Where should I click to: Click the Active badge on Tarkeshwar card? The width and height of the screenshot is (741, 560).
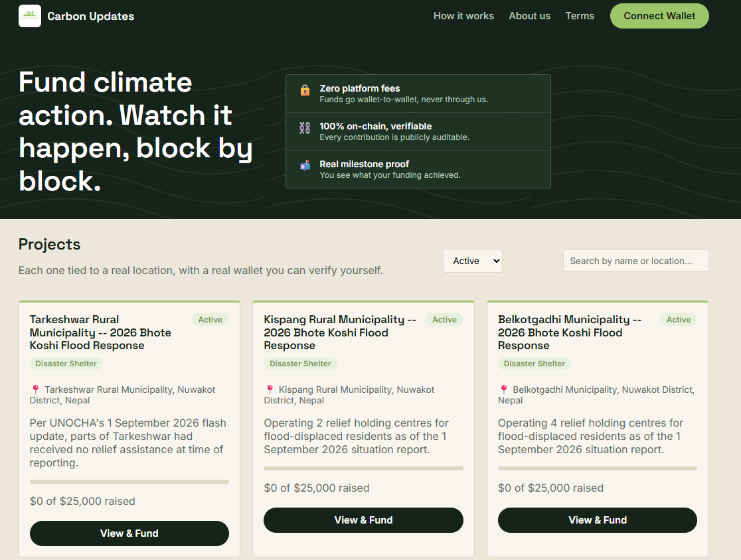tap(210, 320)
